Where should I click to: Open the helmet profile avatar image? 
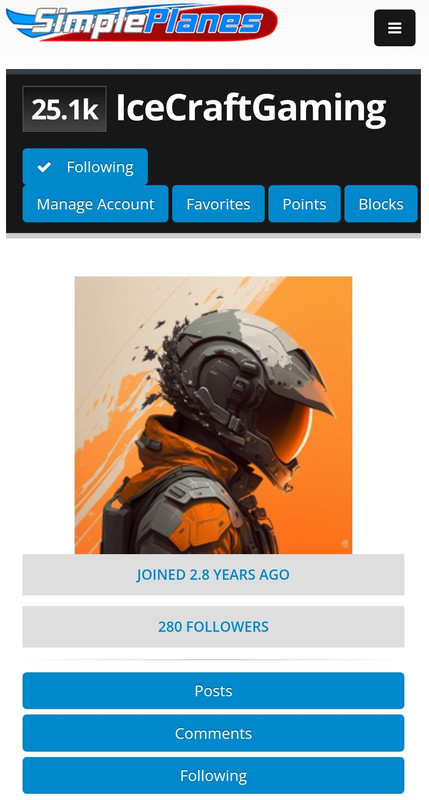[213, 415]
